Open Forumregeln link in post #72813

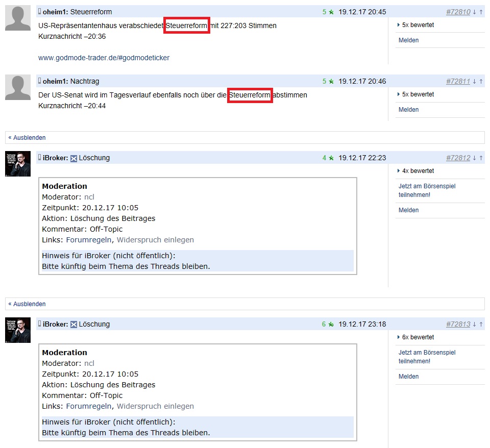click(x=89, y=406)
